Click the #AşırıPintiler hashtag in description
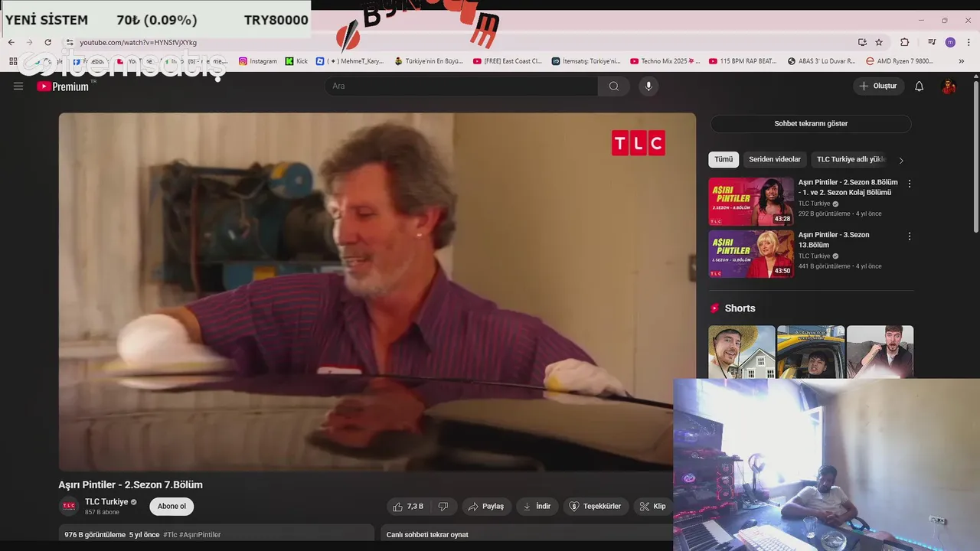The image size is (980, 551). (200, 535)
